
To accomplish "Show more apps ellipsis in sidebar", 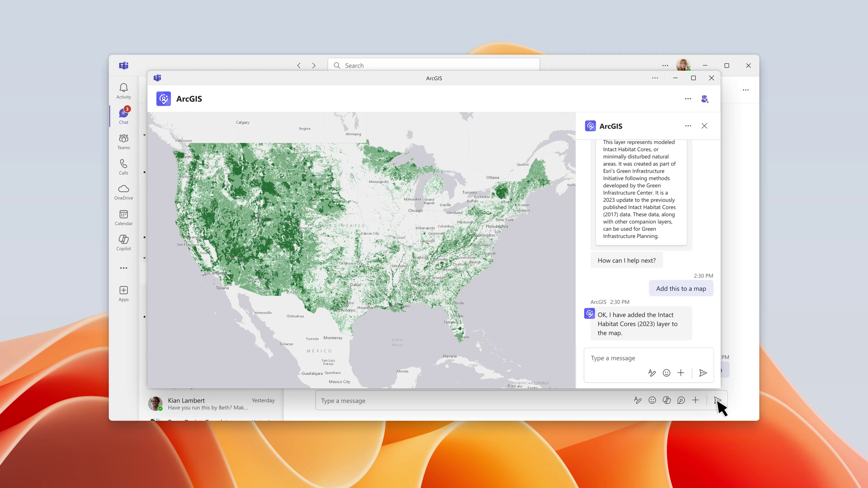I will click(x=124, y=268).
